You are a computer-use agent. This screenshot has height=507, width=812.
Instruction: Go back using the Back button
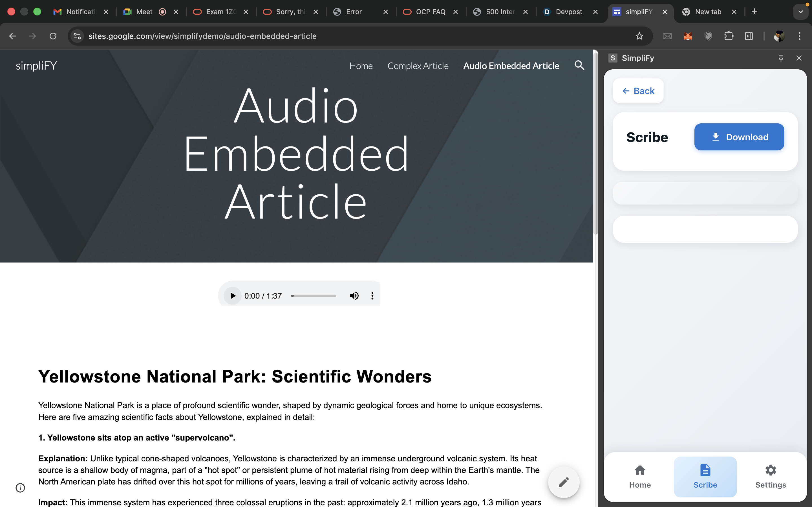click(x=638, y=91)
